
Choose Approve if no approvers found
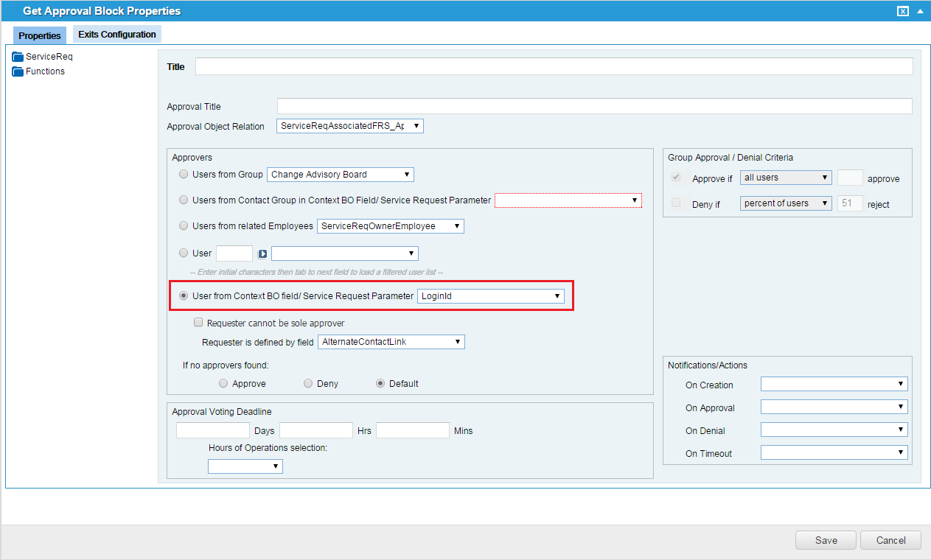pyautogui.click(x=223, y=383)
